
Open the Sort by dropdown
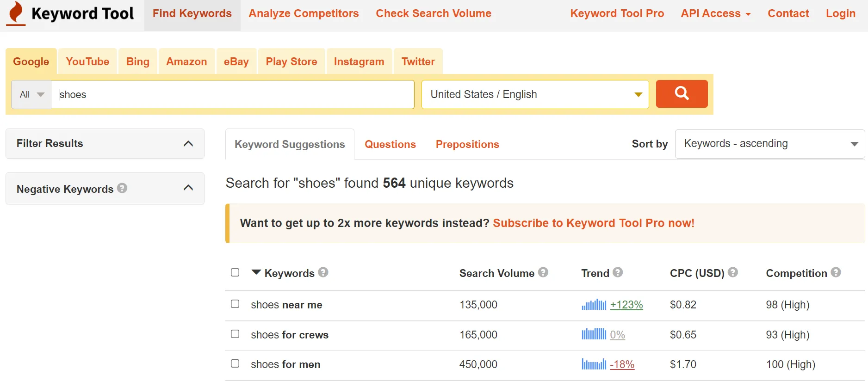coord(769,144)
